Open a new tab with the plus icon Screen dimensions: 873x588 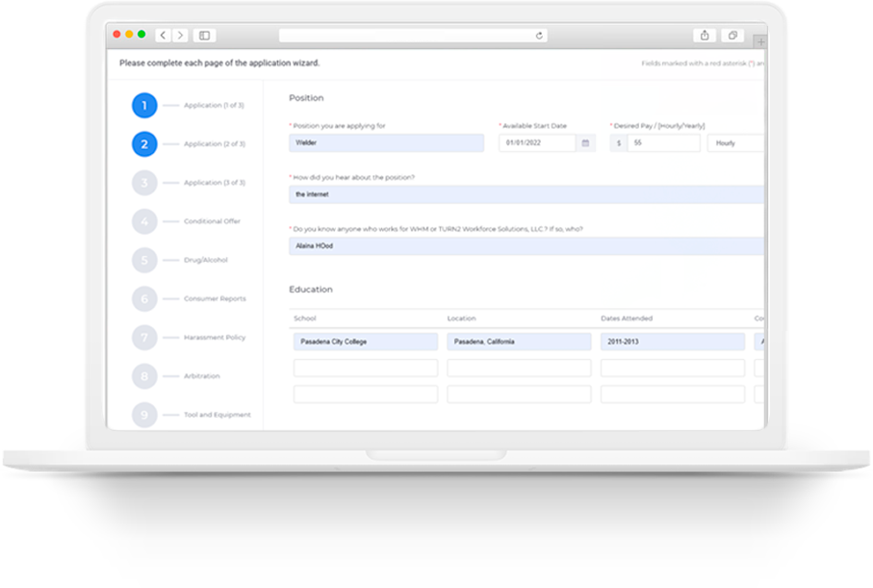(760, 41)
